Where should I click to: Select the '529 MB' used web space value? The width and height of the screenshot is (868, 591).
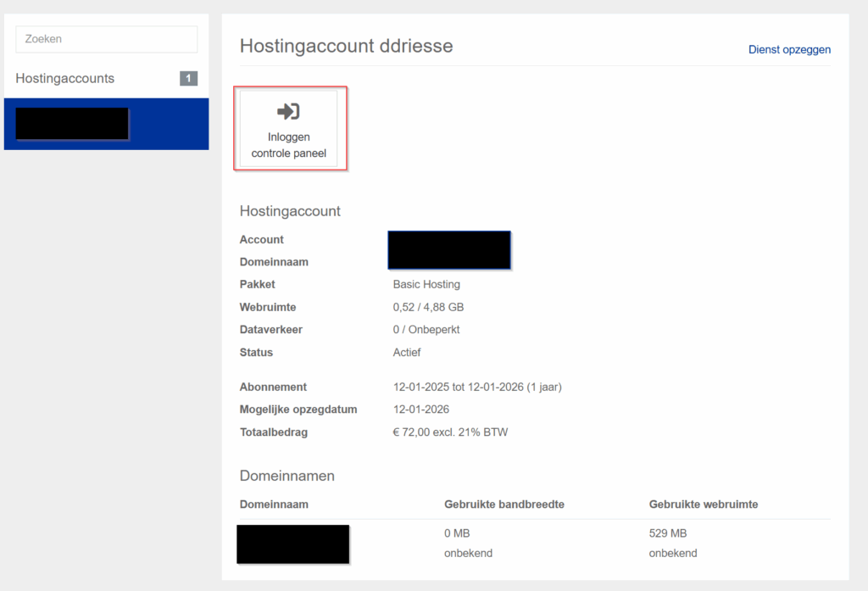666,532
